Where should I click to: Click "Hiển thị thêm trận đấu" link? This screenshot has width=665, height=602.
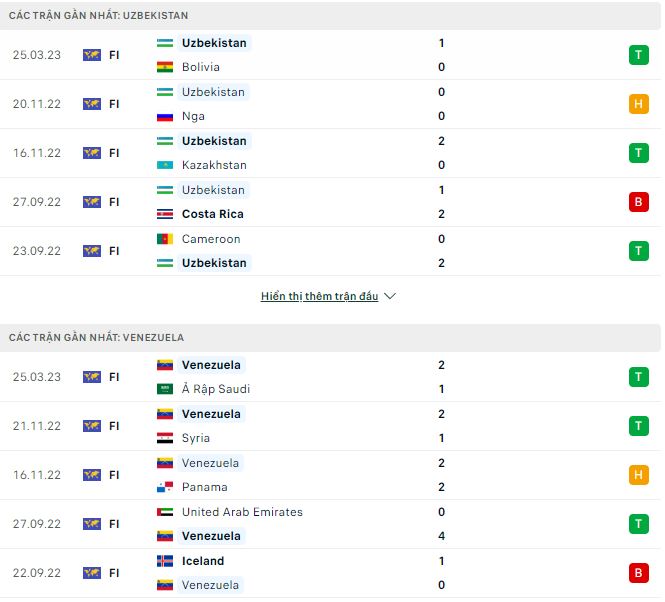(319, 297)
